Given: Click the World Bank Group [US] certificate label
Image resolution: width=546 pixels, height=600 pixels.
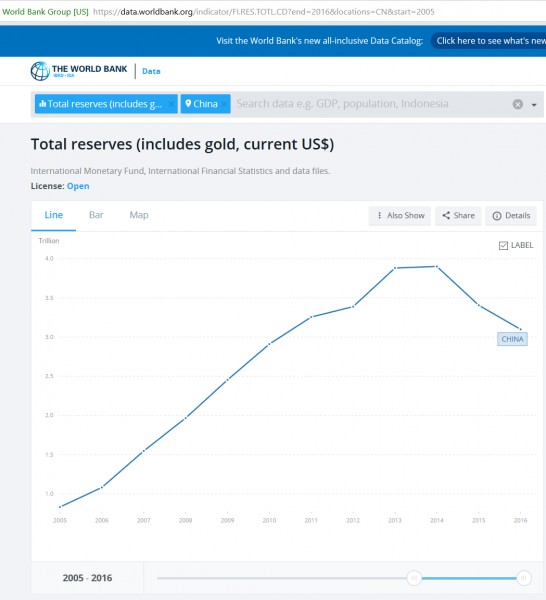Looking at the screenshot, I should point(45,12).
